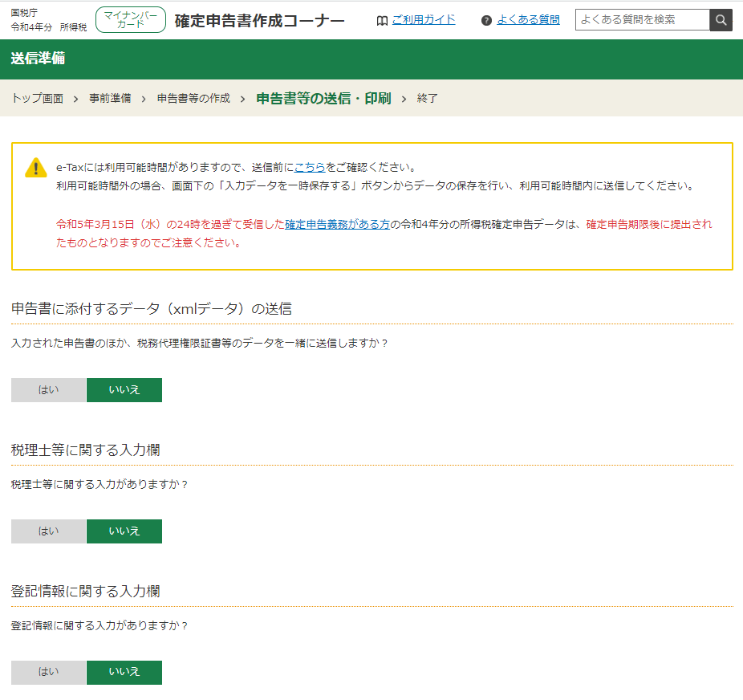Open the ご利用ガイド book icon
This screenshot has width=743, height=700.
point(382,20)
